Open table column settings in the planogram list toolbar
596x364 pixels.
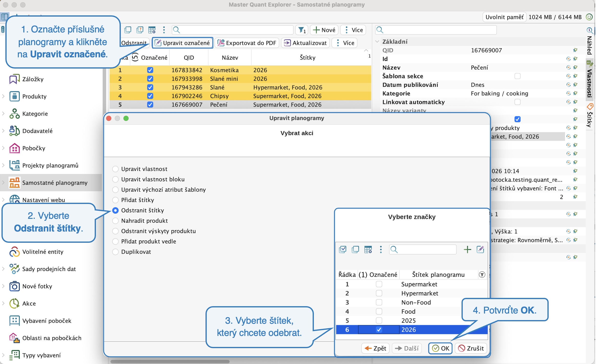click(152, 30)
